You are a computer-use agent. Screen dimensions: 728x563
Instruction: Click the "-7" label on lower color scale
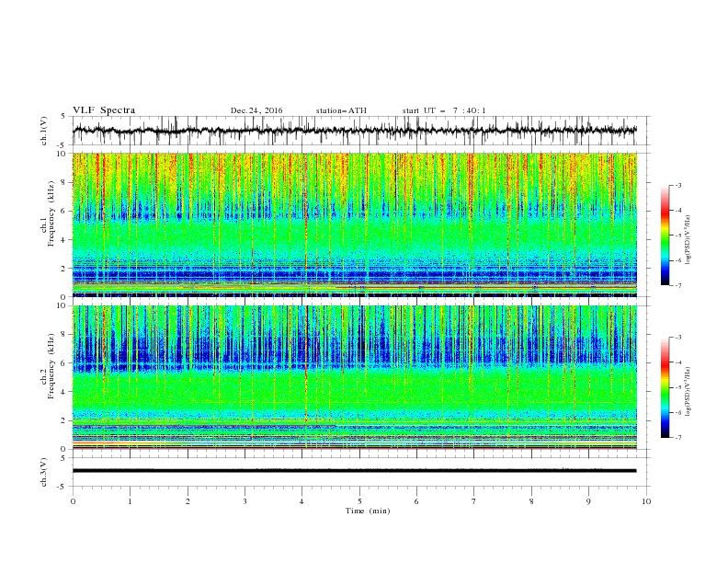678,438
